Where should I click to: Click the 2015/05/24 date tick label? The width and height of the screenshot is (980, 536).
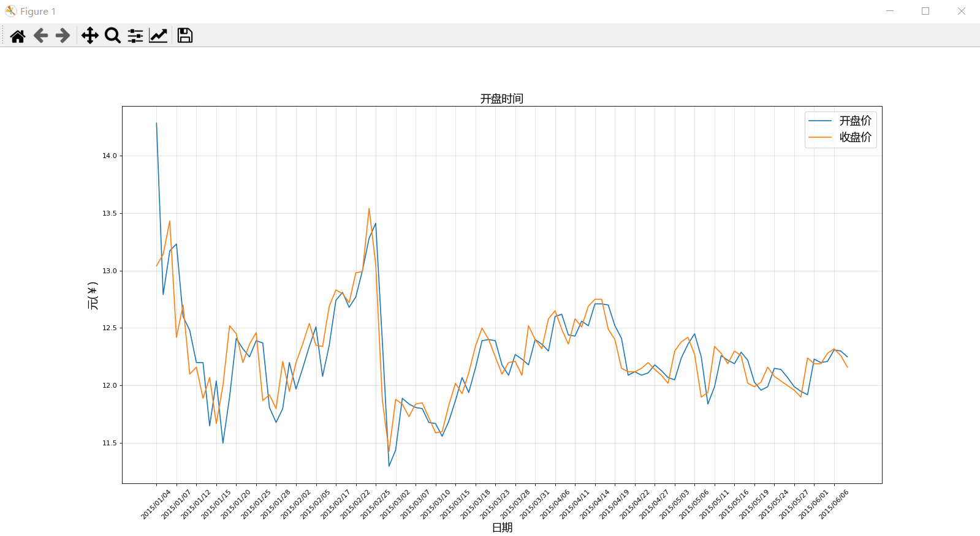pos(773,505)
